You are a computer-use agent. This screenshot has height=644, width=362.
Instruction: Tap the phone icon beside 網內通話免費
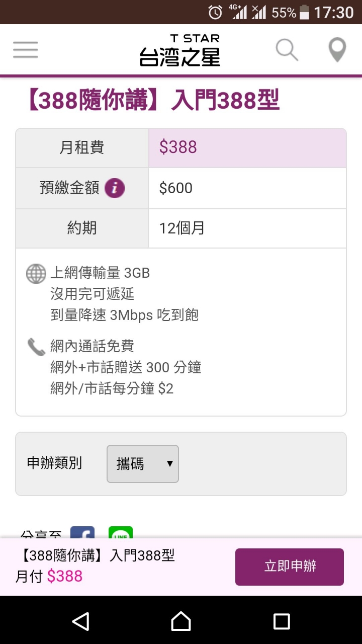36,347
